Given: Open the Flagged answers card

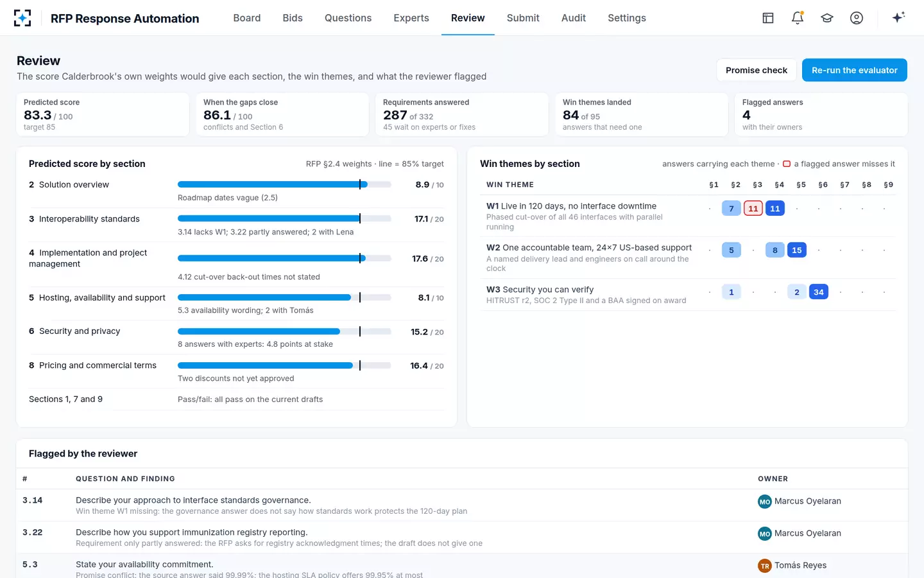Looking at the screenshot, I should click(x=821, y=114).
